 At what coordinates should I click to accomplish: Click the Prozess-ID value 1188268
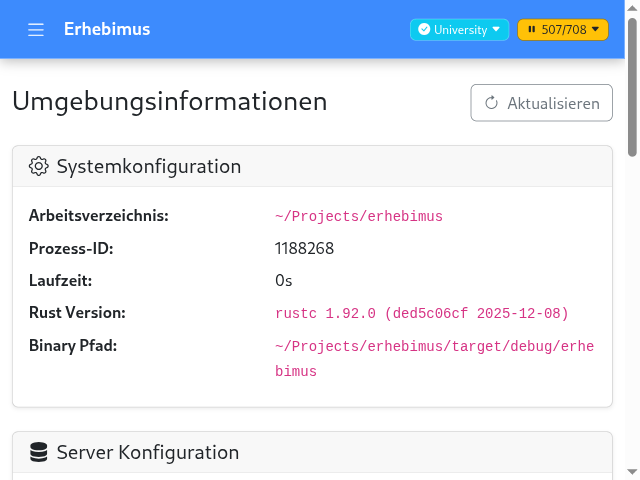point(304,248)
